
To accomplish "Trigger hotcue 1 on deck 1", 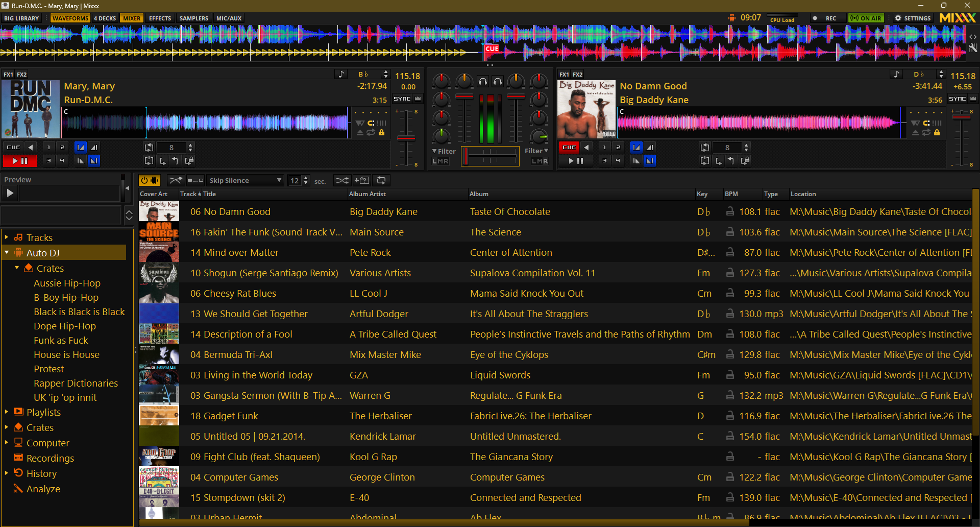I will coord(48,147).
